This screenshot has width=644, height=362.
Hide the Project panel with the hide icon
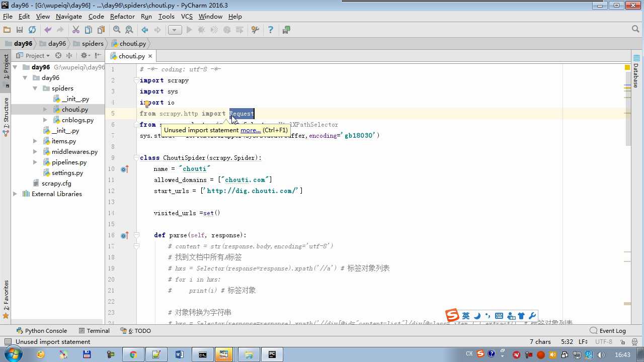[x=98, y=56]
